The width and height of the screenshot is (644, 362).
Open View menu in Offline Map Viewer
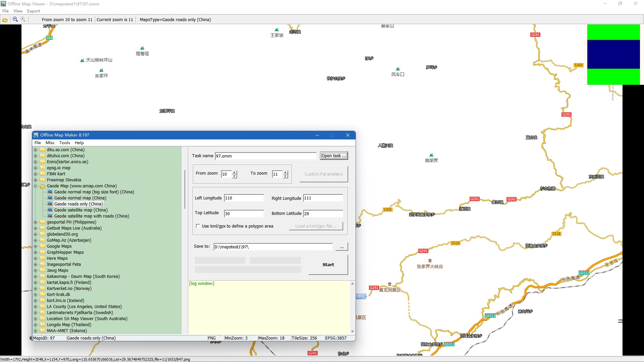18,11
